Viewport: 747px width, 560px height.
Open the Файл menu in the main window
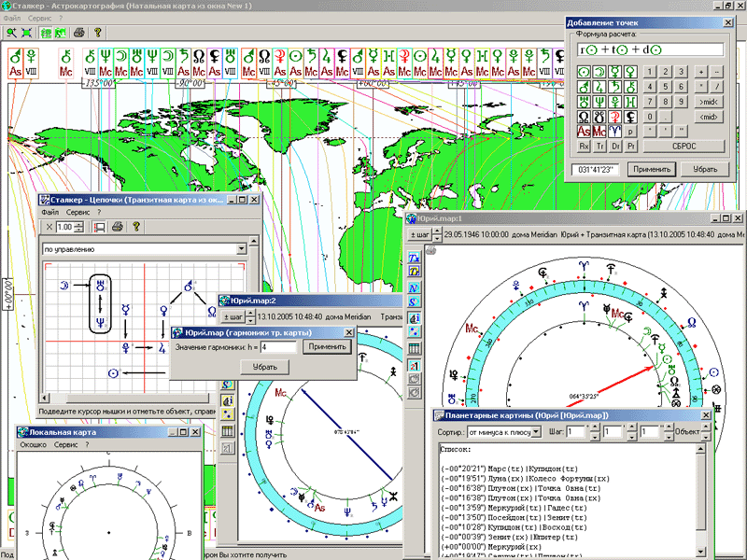[x=12, y=18]
